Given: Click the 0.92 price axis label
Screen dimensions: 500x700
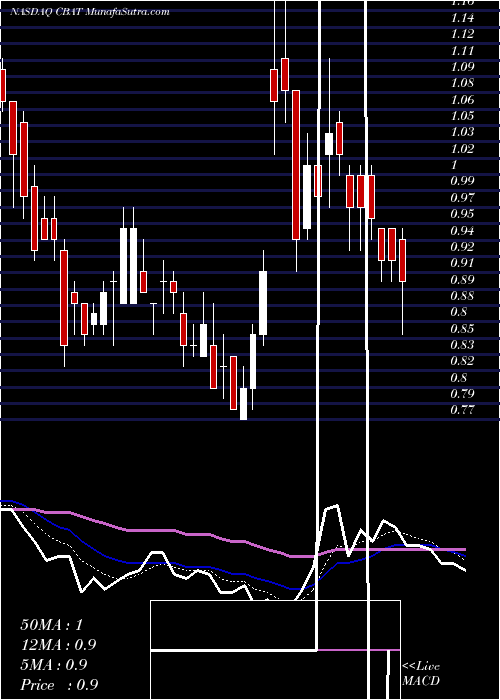Looking at the screenshot, I should pyautogui.click(x=462, y=246).
